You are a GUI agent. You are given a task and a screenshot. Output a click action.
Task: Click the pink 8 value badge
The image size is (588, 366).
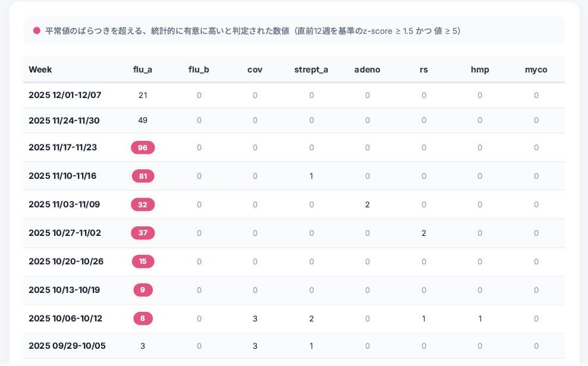click(143, 318)
